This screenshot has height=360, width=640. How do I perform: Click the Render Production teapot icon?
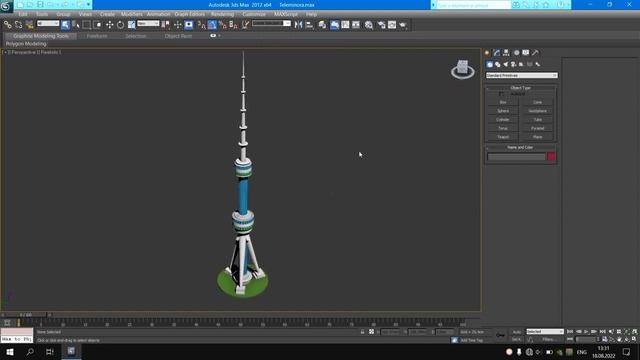403,25
